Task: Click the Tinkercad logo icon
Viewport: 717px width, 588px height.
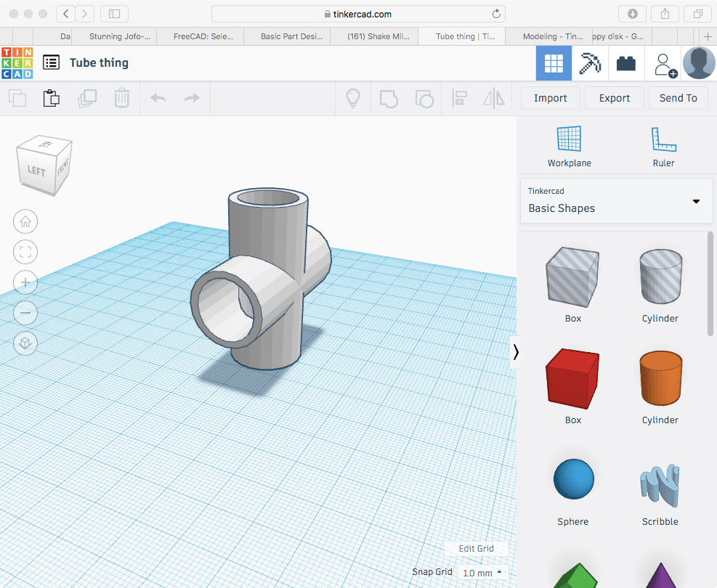Action: click(x=17, y=63)
